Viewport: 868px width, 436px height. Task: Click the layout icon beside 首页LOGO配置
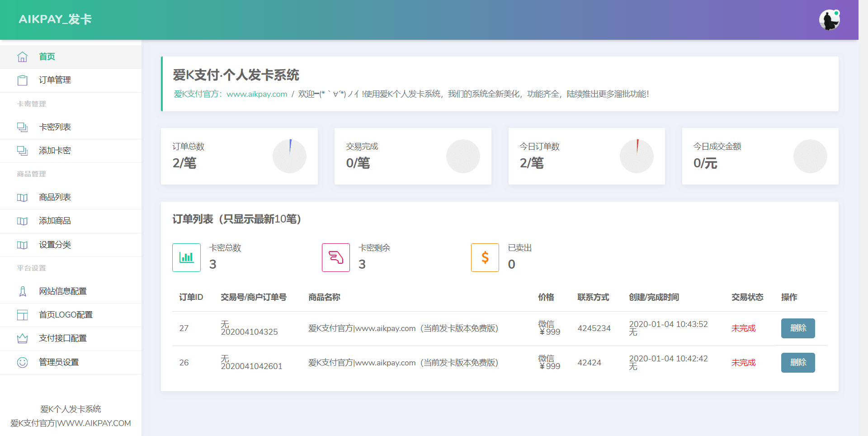(22, 315)
